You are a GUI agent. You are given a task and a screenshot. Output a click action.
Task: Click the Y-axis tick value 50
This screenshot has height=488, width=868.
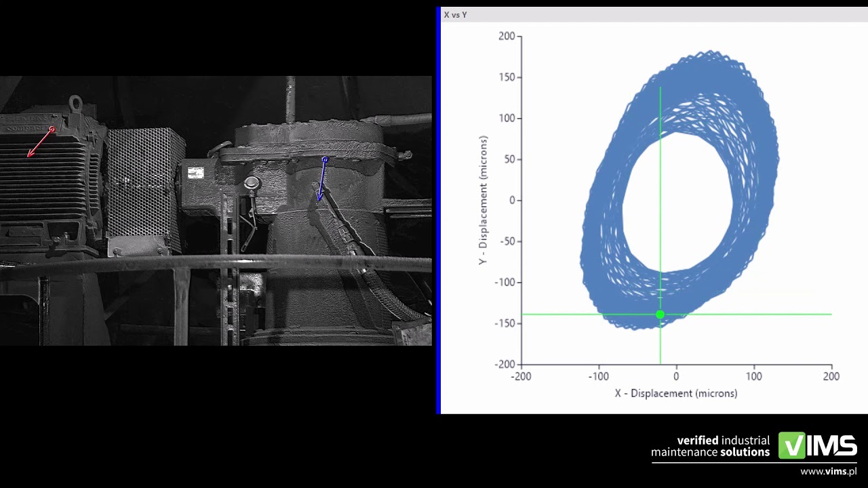509,159
